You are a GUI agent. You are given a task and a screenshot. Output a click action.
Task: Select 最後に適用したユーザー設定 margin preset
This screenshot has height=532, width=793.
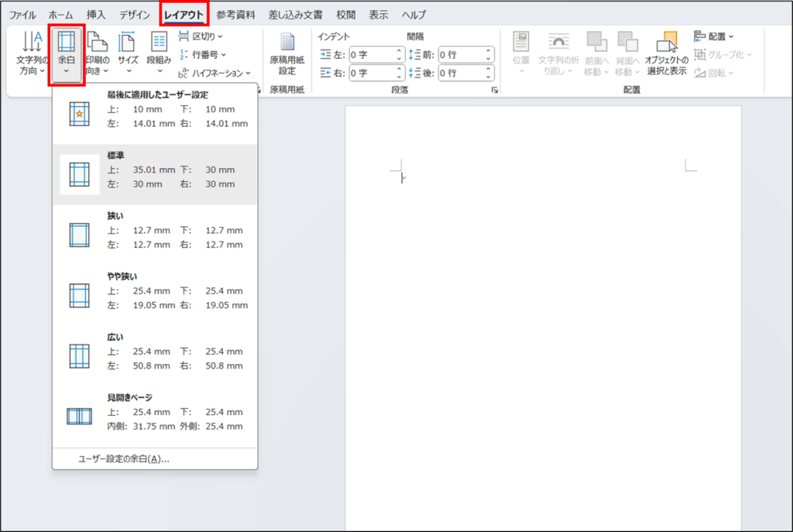click(x=155, y=115)
